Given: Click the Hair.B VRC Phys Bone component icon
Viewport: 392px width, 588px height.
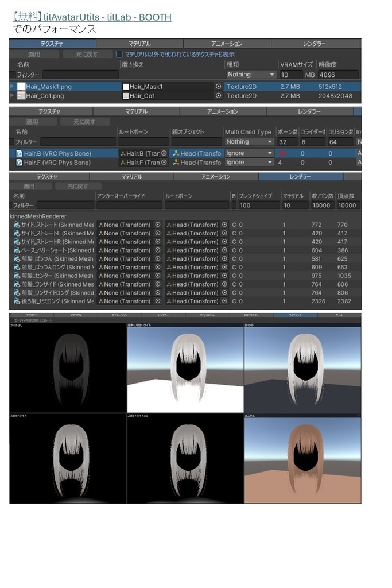Looking at the screenshot, I should click(x=19, y=153).
